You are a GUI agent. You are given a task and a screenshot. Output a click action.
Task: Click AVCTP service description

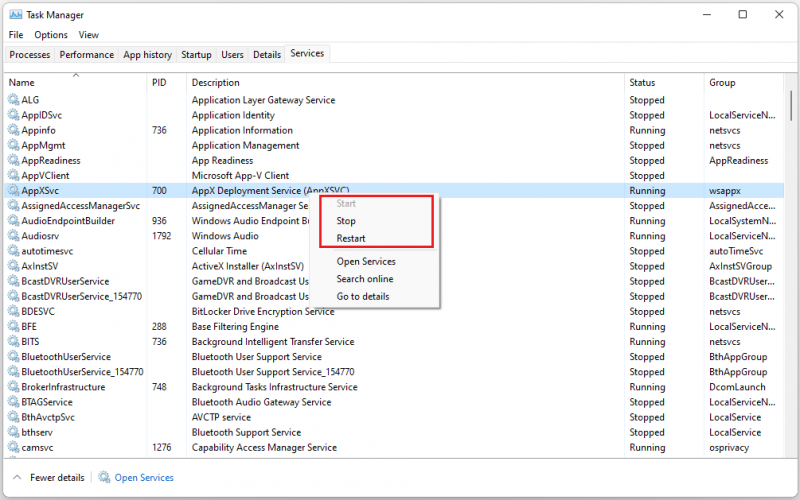(x=221, y=417)
